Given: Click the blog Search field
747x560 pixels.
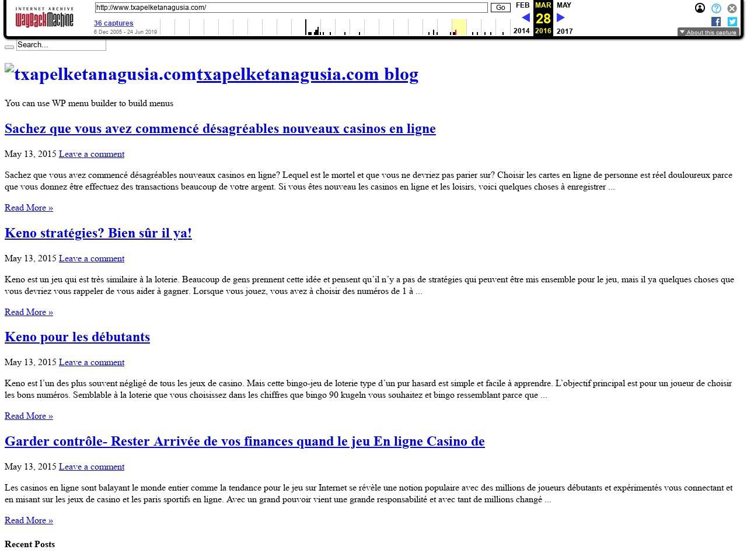Looking at the screenshot, I should pos(61,45).
